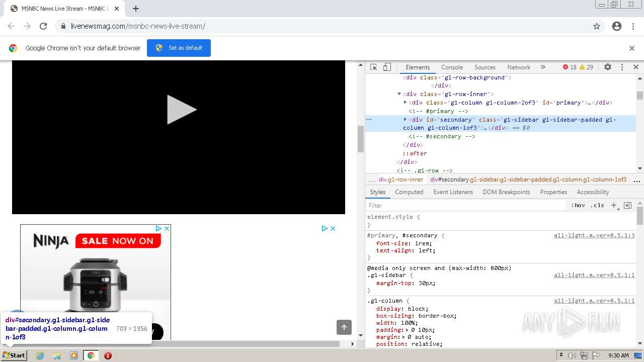Click Set as default button
This screenshot has height=362, width=644.
pos(179,48)
